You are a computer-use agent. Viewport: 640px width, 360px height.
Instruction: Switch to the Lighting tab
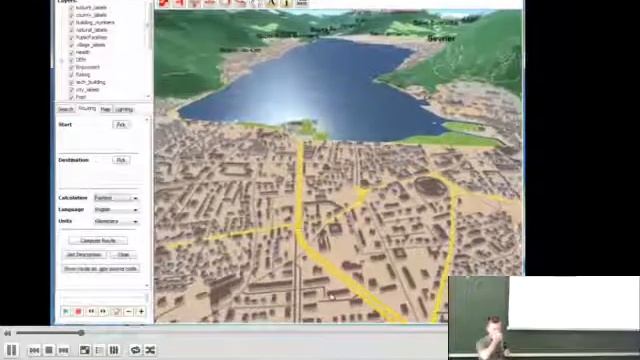[124, 109]
